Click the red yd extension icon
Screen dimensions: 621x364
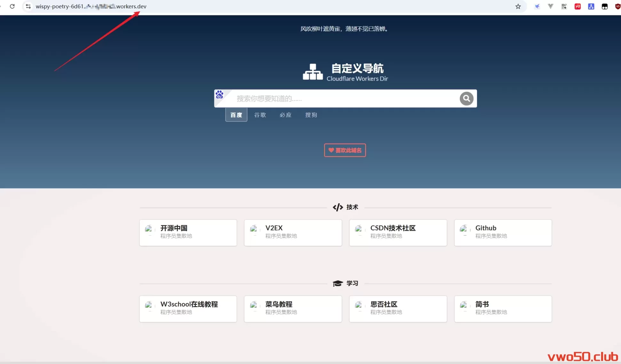pos(577,6)
